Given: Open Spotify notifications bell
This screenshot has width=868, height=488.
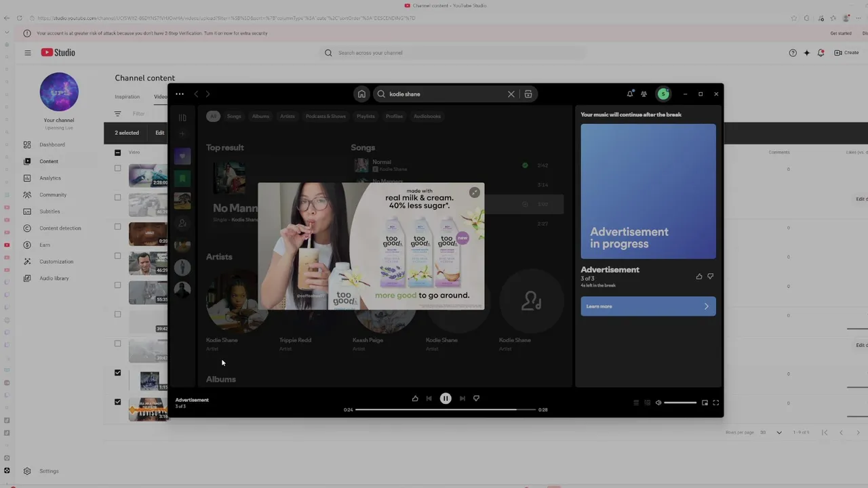Looking at the screenshot, I should coord(629,94).
